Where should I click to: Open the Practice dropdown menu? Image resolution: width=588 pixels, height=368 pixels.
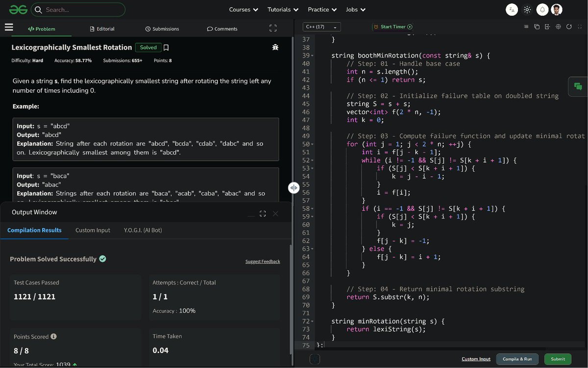point(322,9)
